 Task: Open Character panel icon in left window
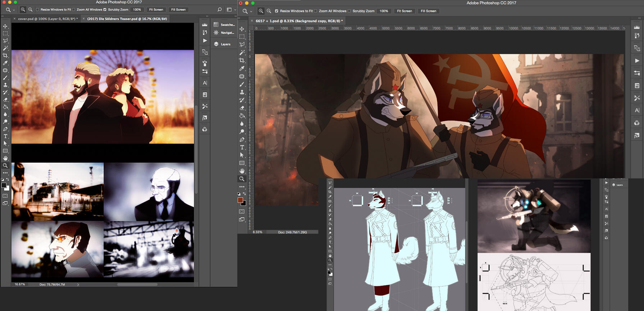click(205, 83)
